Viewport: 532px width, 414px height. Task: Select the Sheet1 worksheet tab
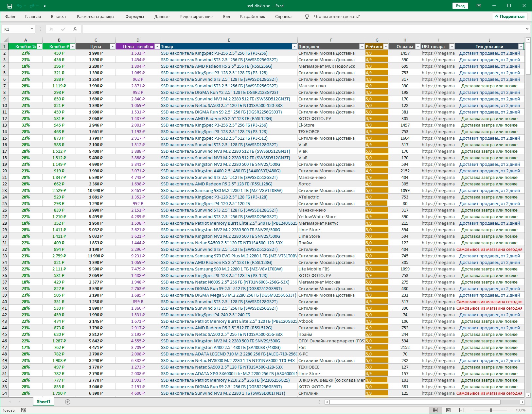click(44, 402)
